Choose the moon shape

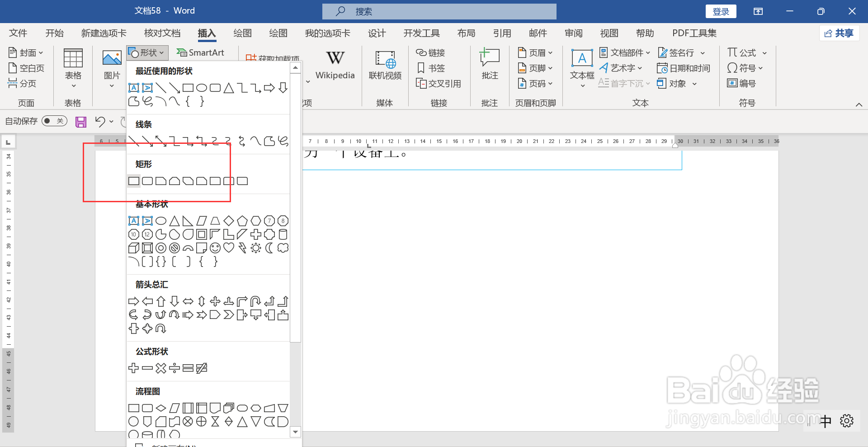click(269, 248)
